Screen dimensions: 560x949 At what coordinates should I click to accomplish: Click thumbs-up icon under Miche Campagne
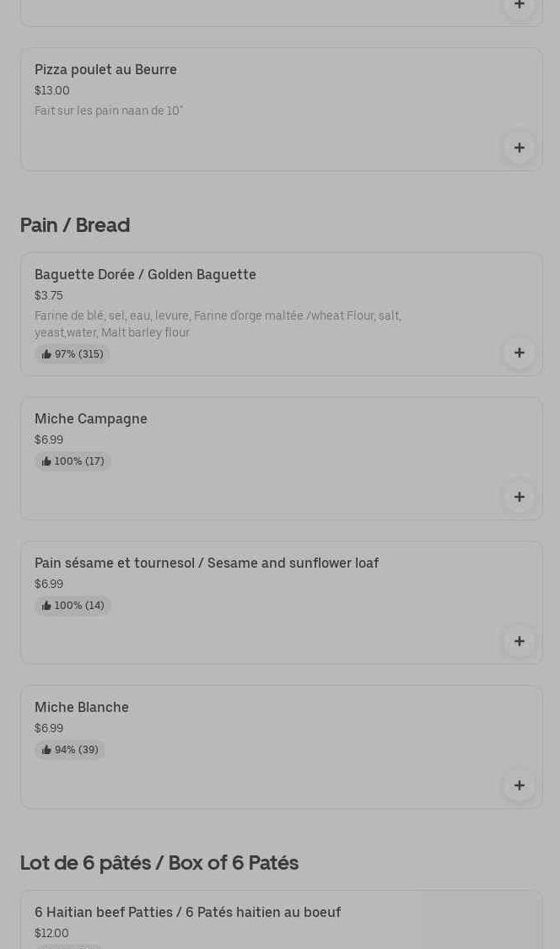pyautogui.click(x=46, y=461)
